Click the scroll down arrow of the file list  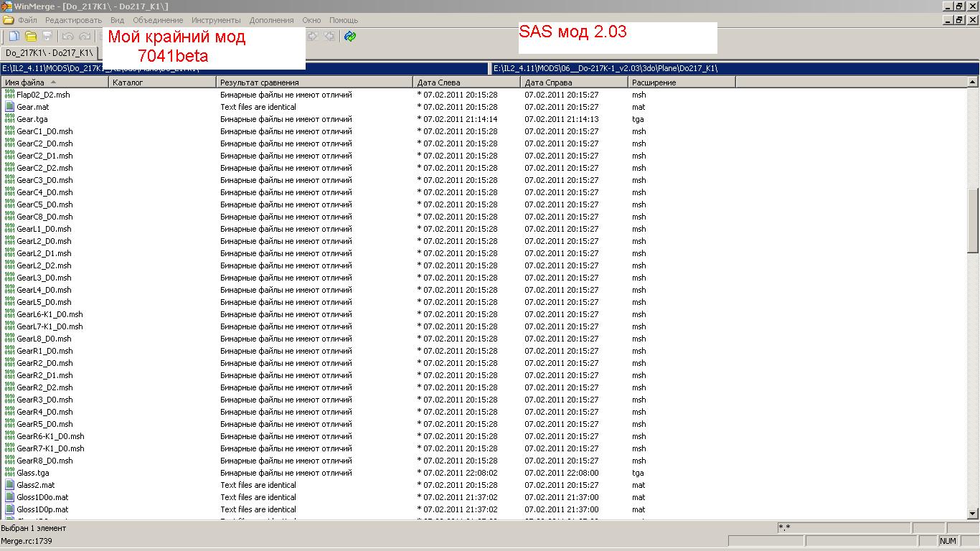pyautogui.click(x=974, y=514)
